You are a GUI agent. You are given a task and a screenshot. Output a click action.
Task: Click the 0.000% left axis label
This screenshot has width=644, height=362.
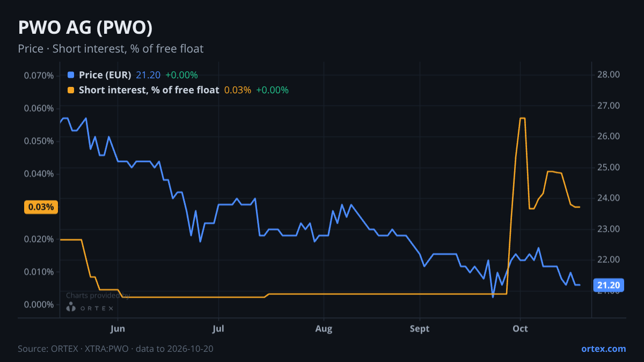(39, 305)
